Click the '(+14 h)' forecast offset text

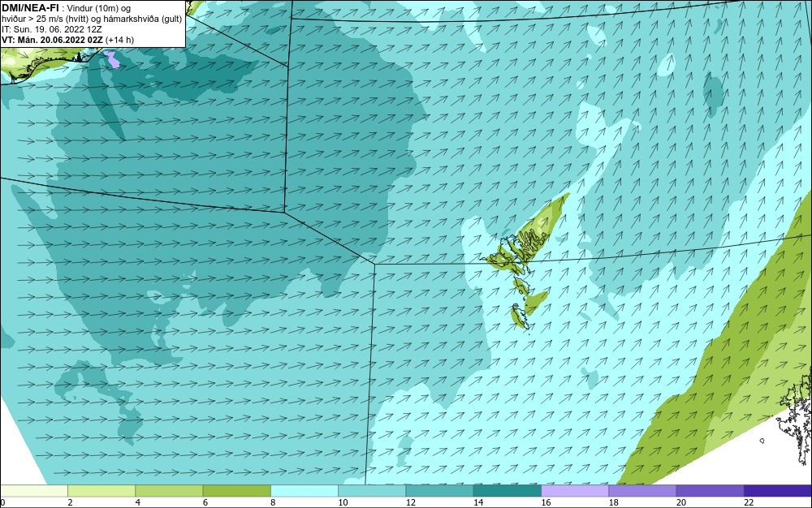coord(120,40)
